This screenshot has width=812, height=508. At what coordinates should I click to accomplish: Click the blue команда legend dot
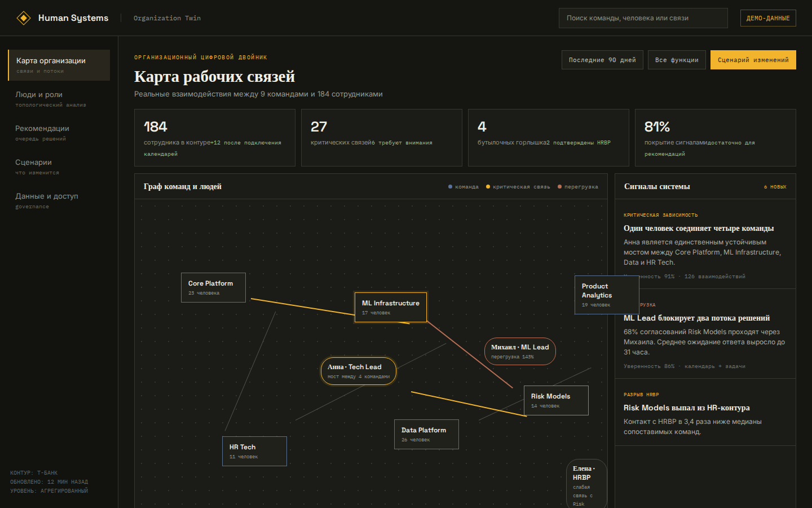(x=450, y=187)
